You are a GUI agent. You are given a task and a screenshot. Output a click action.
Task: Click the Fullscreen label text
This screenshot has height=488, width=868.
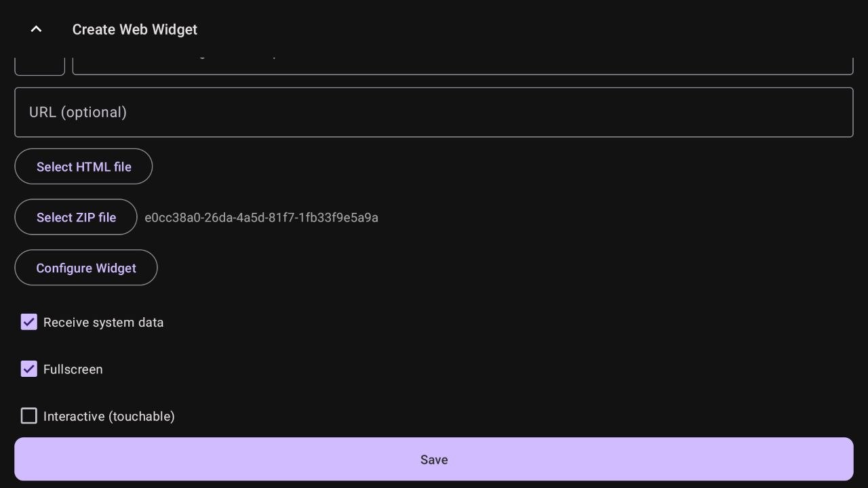[x=73, y=369]
